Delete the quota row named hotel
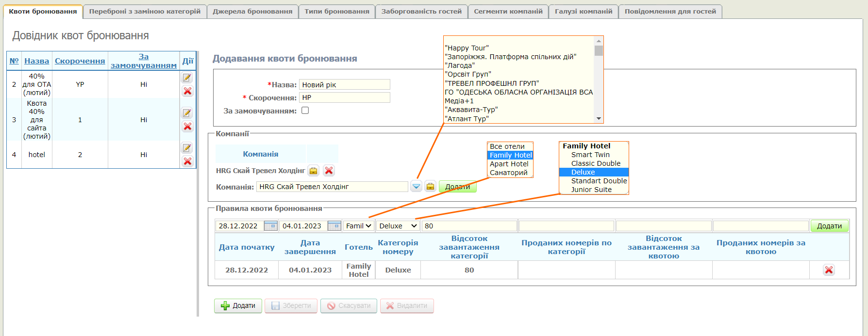This screenshot has height=336, width=868. pos(187,161)
